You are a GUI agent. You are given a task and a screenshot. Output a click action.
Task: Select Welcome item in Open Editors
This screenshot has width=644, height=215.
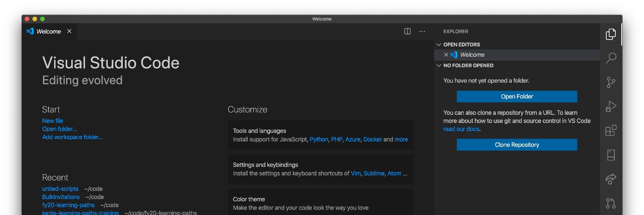517,55
